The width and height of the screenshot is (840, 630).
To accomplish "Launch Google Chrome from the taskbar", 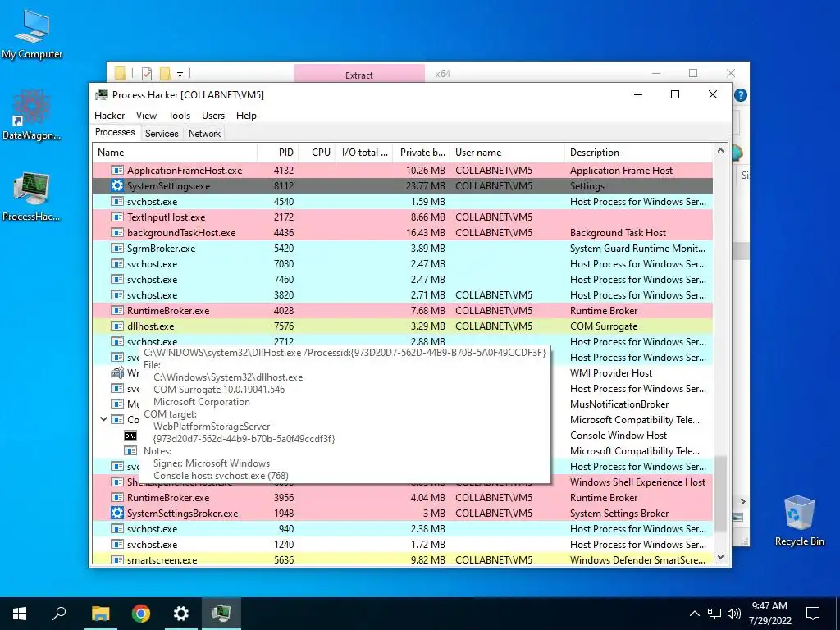I will [x=141, y=614].
